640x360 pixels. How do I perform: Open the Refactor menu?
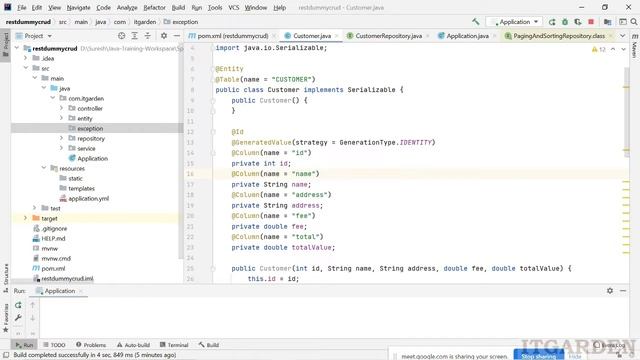154,7
